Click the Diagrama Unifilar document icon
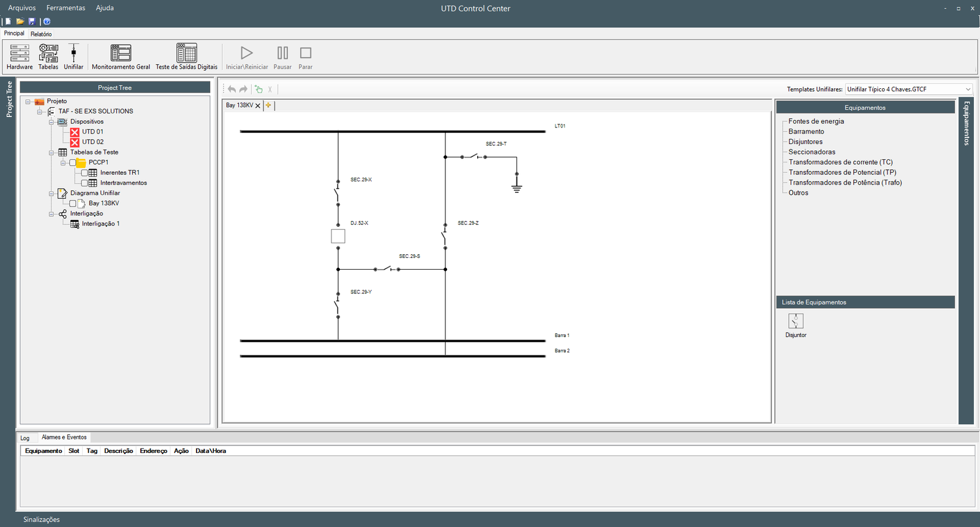 pos(62,193)
